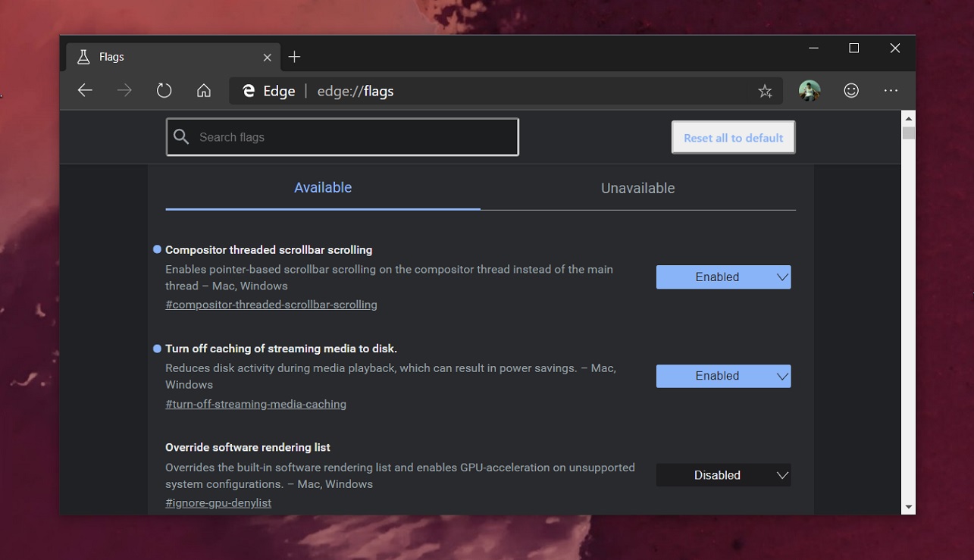Click 'Compositor threaded scrollbar scrolling' heading
This screenshot has width=974, height=560.
(x=268, y=249)
